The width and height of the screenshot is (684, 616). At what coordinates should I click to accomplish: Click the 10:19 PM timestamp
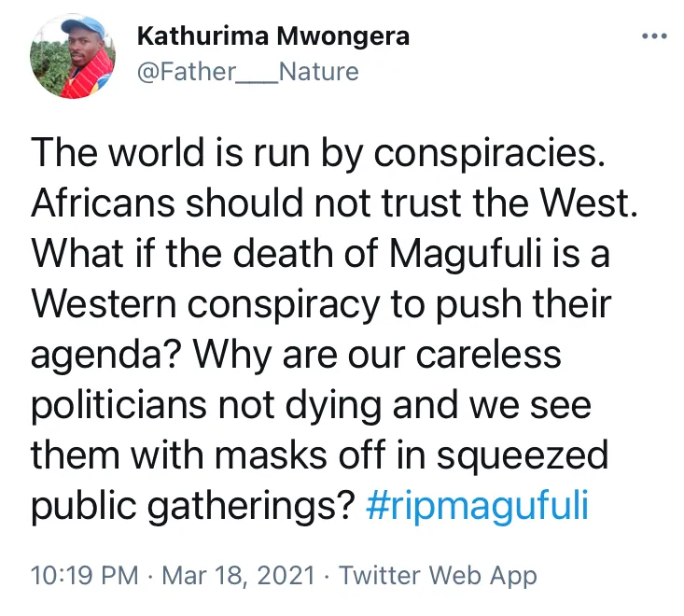tap(83, 574)
